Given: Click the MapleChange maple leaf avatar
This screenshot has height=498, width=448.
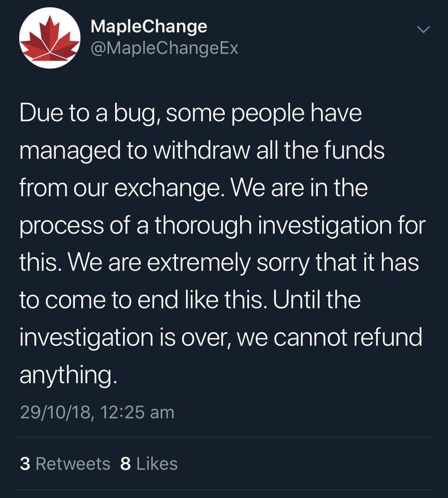Looking at the screenshot, I should tap(49, 37).
